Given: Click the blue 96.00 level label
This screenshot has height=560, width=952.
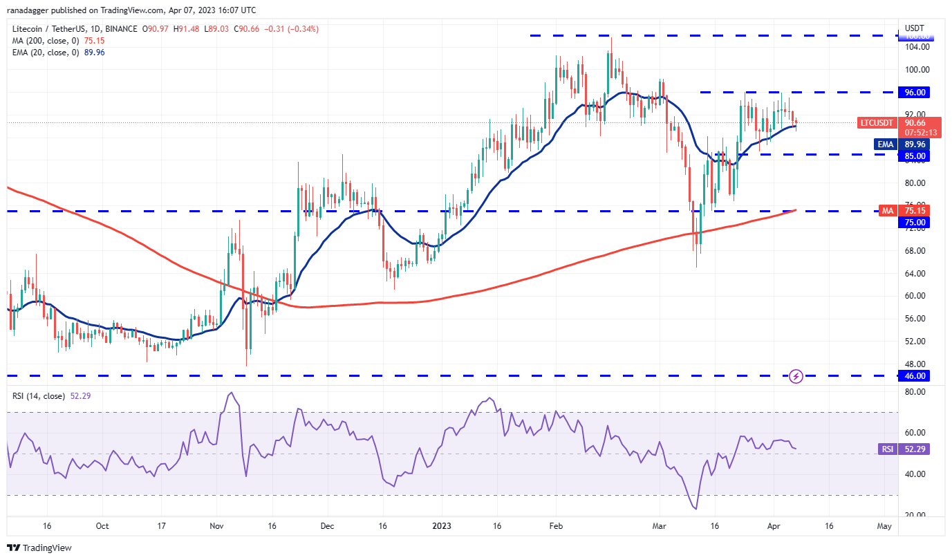Looking at the screenshot, I should (914, 92).
